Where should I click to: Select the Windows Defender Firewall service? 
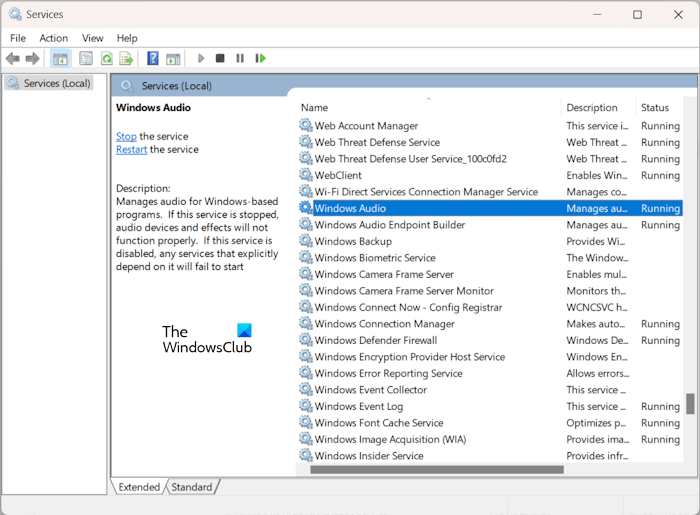[x=376, y=340]
